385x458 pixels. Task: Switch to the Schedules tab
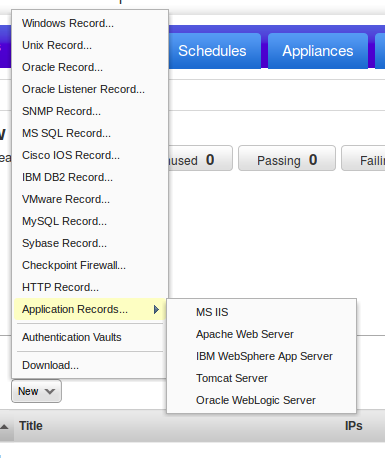215,51
